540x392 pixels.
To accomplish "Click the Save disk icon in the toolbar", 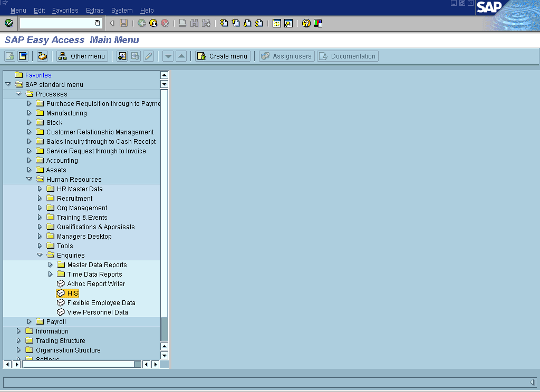I will (x=123, y=23).
